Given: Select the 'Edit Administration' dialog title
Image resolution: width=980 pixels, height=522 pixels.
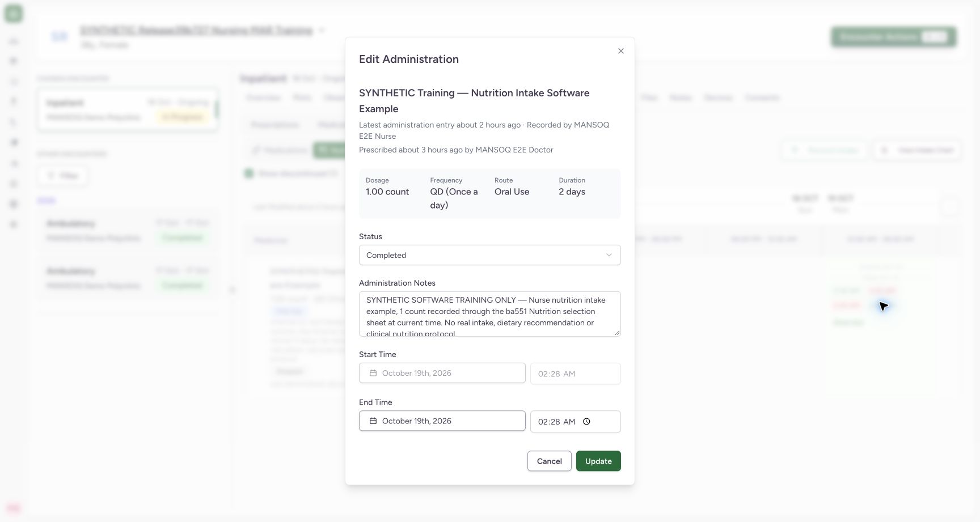Looking at the screenshot, I should [409, 60].
